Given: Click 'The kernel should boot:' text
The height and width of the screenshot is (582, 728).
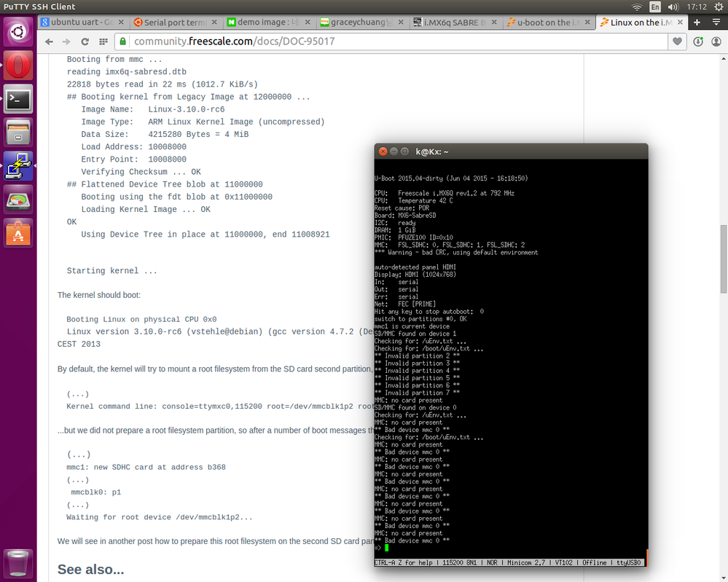Looking at the screenshot, I should (99, 295).
